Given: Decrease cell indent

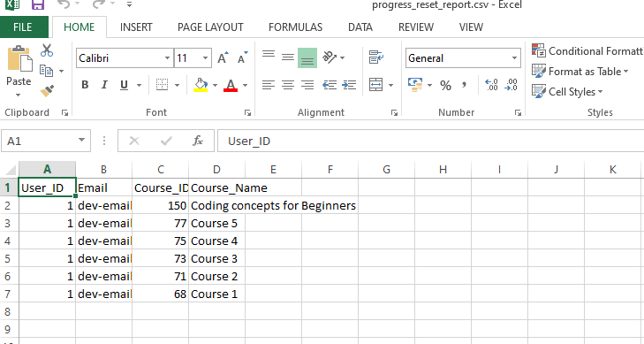Looking at the screenshot, I should [x=330, y=85].
